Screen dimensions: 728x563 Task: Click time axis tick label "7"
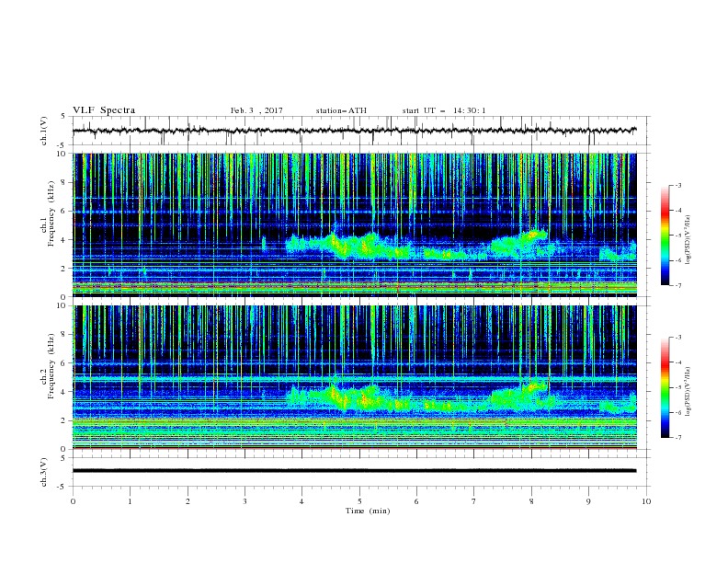click(474, 501)
